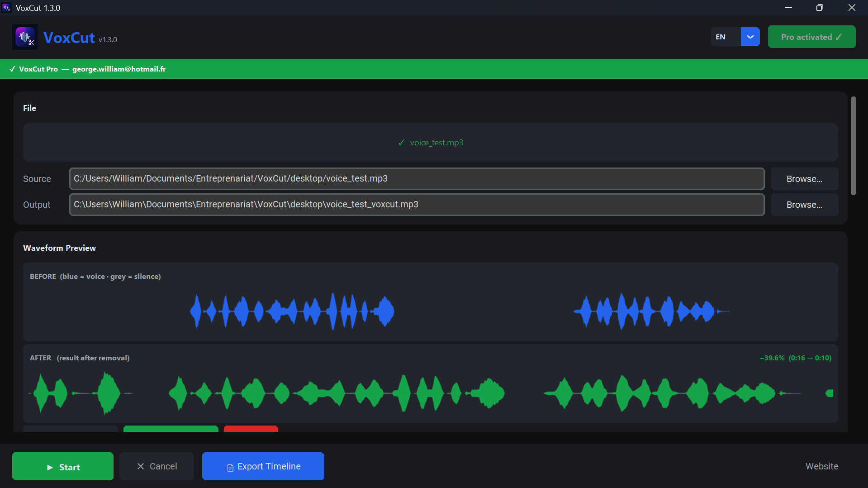Browse for the Output file
Viewport: 868px width, 488px height.
click(804, 205)
